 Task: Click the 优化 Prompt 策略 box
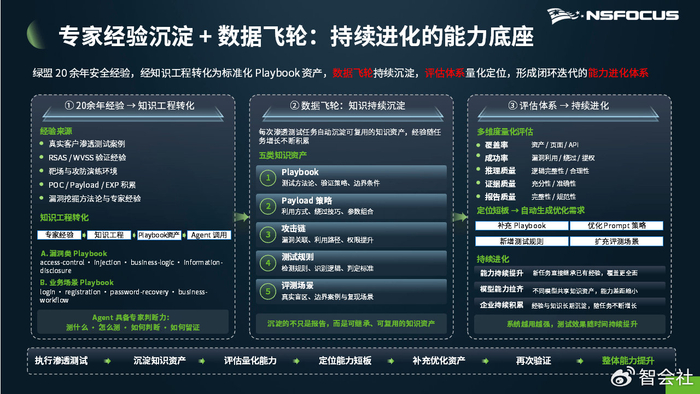(617, 225)
